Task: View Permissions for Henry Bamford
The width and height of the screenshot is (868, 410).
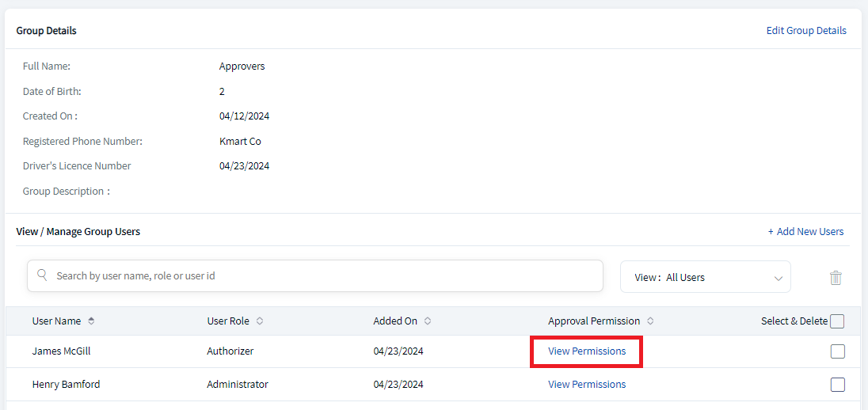Action: click(587, 384)
